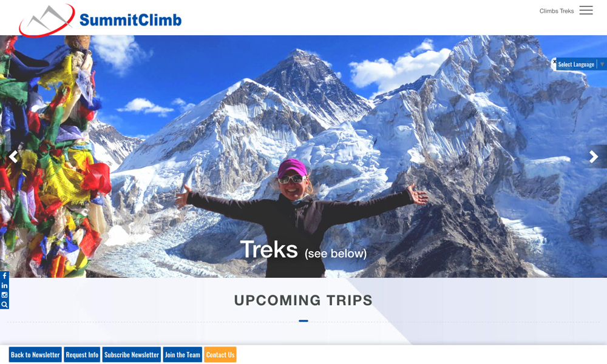The height and width of the screenshot is (364, 607).
Task: Close the language selector widget
Action: [x=554, y=61]
